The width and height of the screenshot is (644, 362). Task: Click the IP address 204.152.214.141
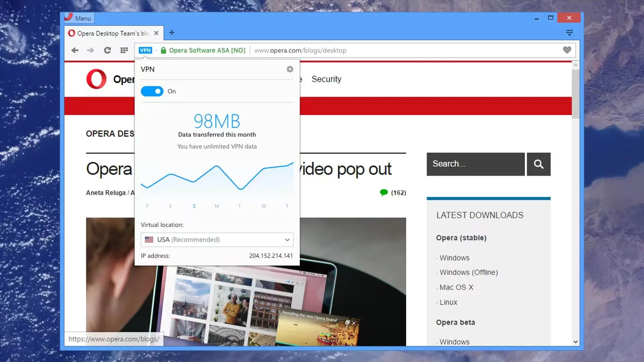[x=271, y=256]
